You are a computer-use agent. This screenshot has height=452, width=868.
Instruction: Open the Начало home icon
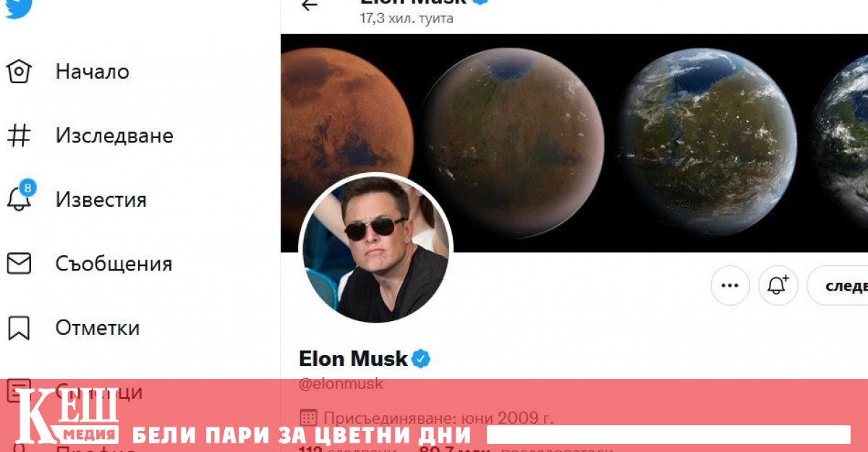(19, 72)
